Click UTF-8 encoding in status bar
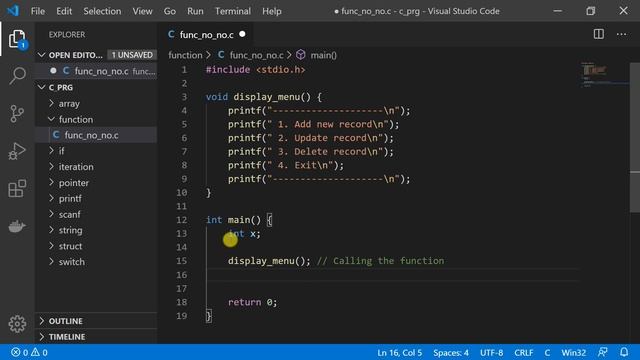This screenshot has height=360, width=640. click(x=491, y=352)
